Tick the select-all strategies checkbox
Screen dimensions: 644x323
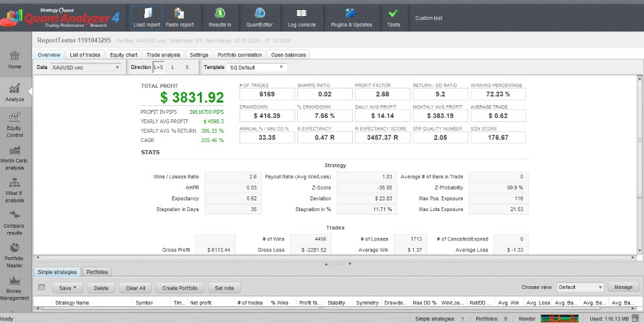click(x=42, y=287)
